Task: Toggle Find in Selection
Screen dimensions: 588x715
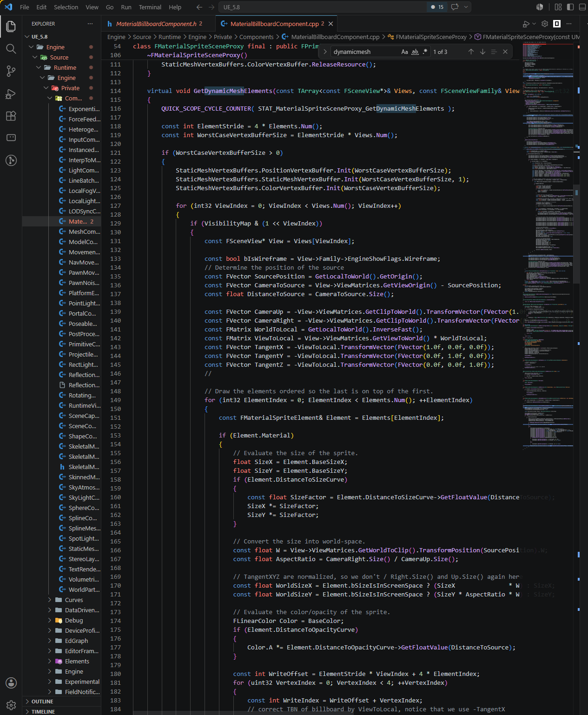Action: tap(494, 52)
